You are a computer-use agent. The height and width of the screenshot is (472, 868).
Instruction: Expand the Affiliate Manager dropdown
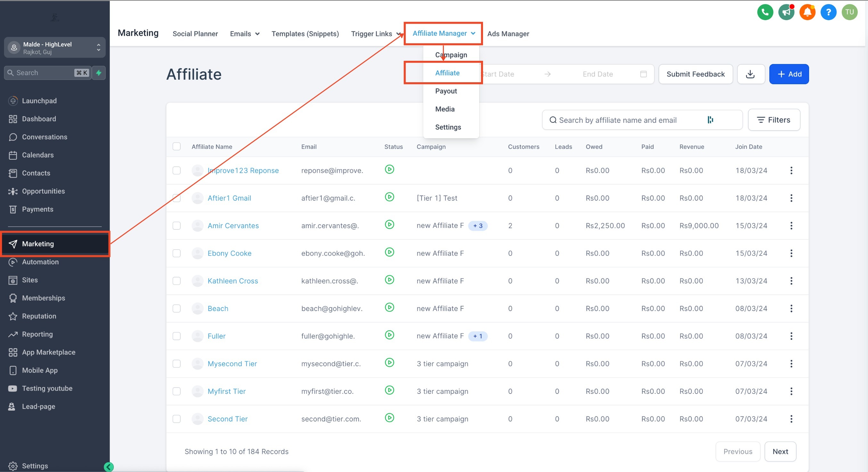point(443,33)
